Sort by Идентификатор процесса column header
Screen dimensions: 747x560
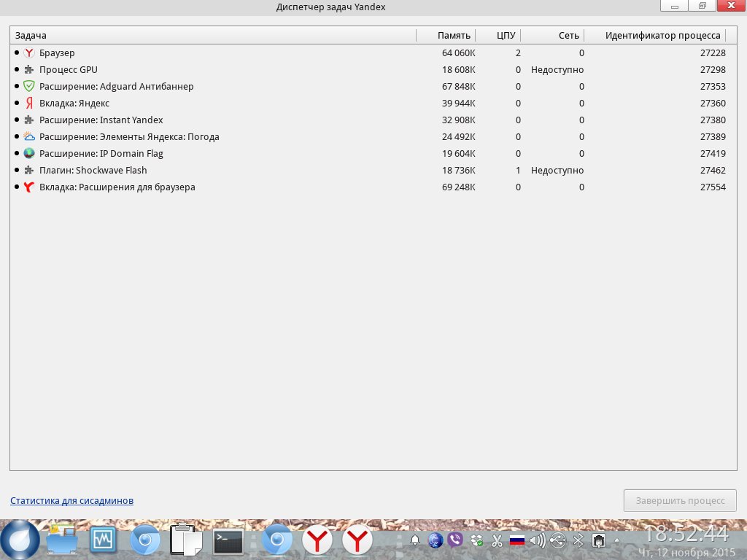[x=656, y=35]
